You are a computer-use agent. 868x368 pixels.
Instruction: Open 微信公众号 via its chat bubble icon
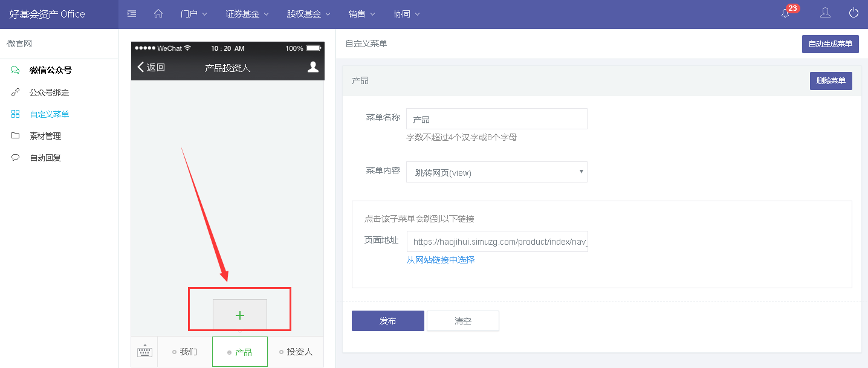15,69
